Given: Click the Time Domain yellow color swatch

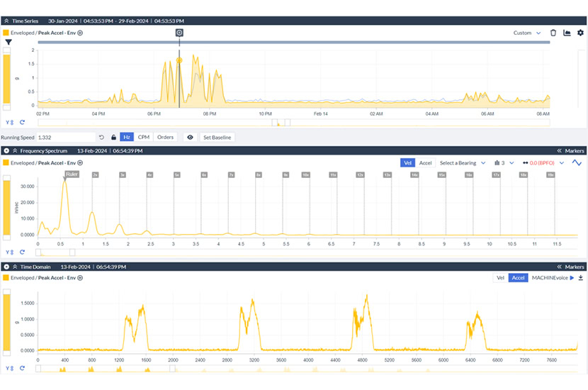Looking at the screenshot, I should pyautogui.click(x=6, y=278).
